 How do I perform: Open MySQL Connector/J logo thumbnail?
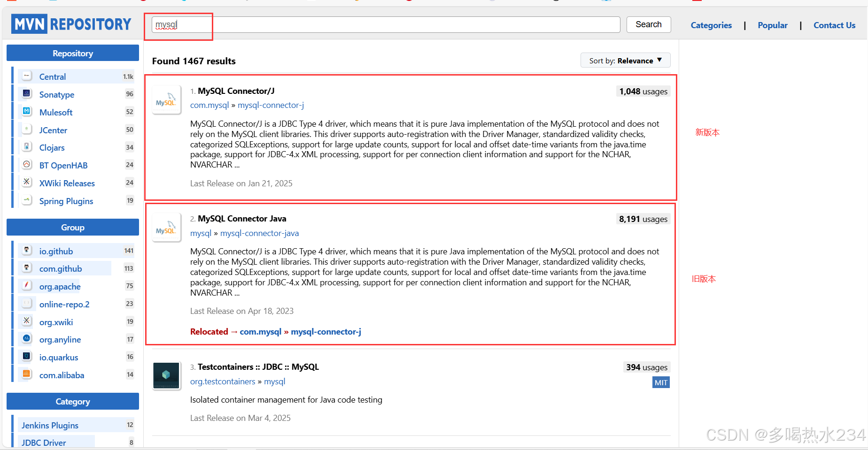[166, 99]
